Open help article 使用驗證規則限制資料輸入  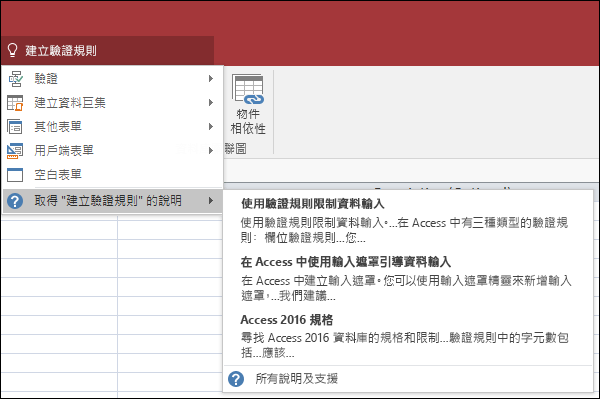click(313, 204)
